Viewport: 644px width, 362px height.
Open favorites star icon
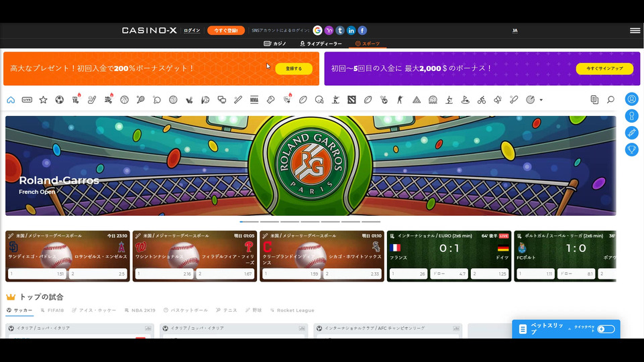(x=43, y=100)
